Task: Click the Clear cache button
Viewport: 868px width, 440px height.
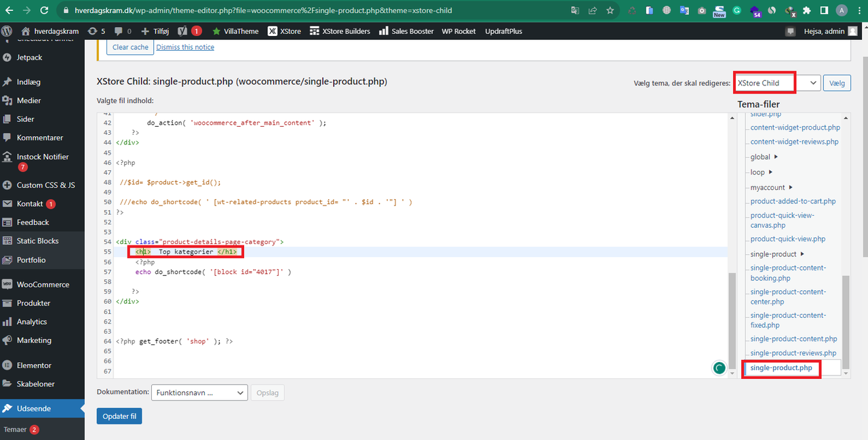Action: pyautogui.click(x=130, y=47)
